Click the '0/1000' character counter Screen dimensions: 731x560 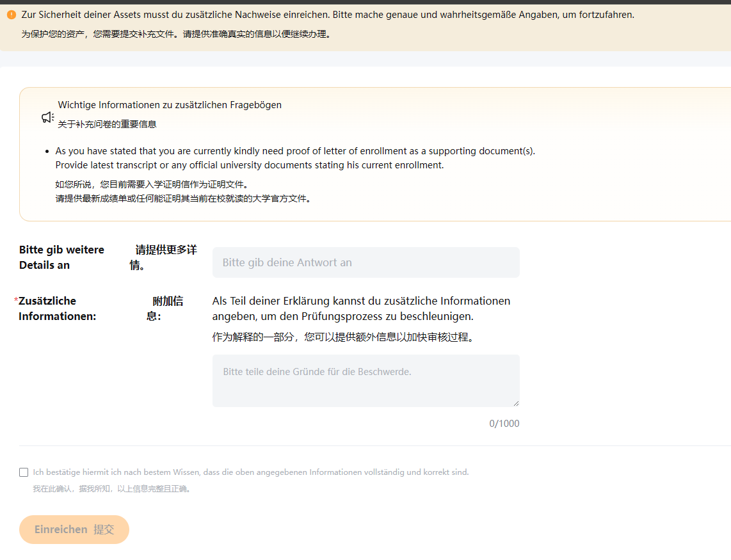click(x=504, y=424)
